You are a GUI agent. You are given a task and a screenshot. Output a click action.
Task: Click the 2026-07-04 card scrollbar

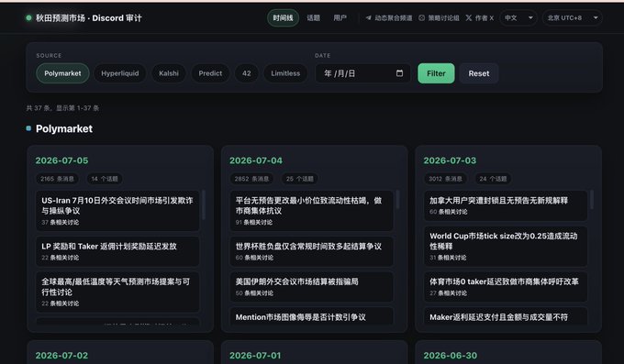397,199
